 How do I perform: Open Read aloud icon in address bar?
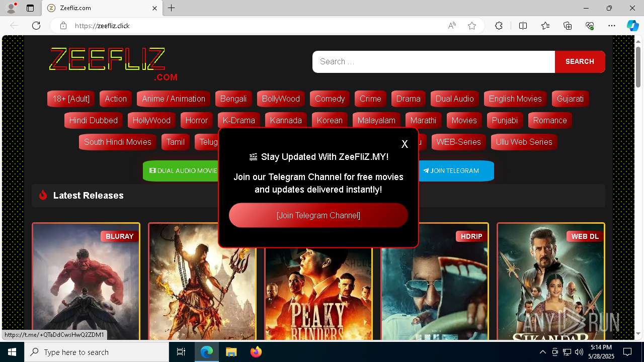coord(452,26)
